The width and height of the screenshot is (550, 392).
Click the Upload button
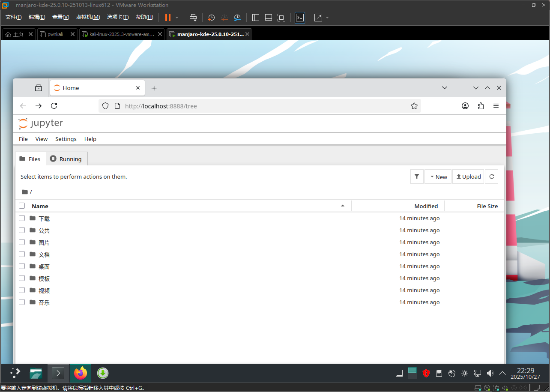click(468, 177)
